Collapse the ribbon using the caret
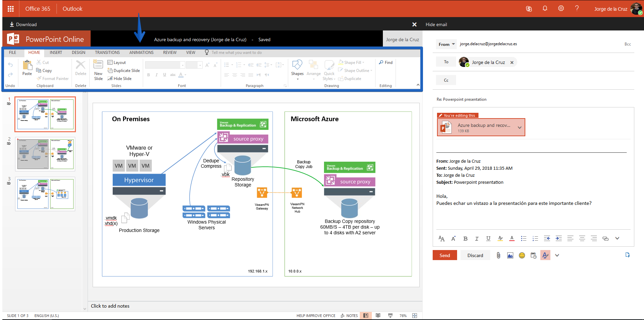 click(418, 85)
